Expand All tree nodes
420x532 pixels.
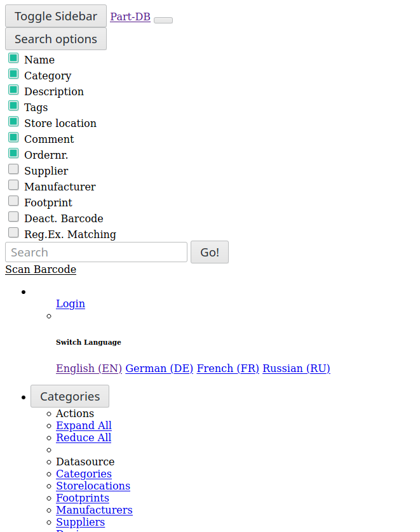tap(84, 425)
